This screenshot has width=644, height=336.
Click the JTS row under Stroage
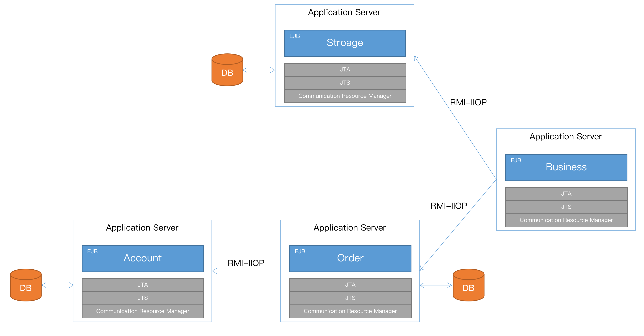click(345, 83)
